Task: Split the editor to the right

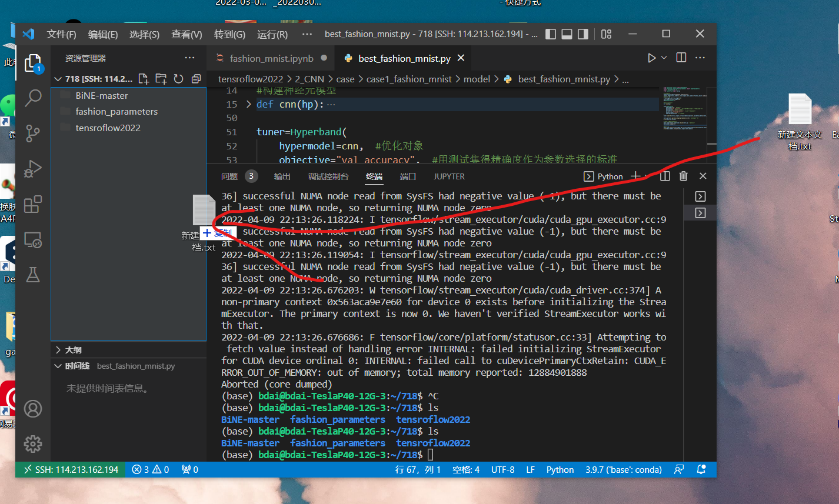Action: 681,58
